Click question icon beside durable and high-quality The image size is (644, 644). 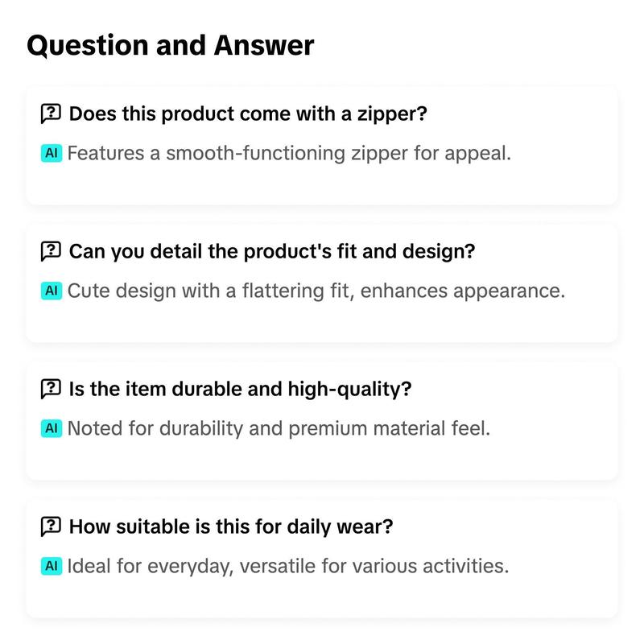pos(51,389)
